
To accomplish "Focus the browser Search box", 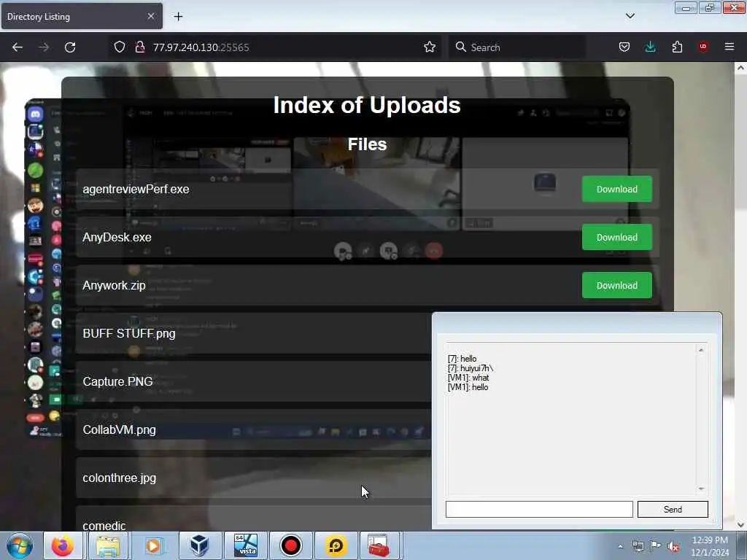I will click(x=517, y=47).
